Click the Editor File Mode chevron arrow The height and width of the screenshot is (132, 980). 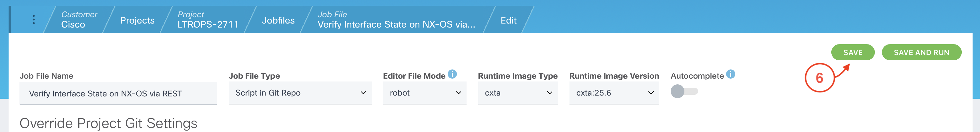point(459,93)
